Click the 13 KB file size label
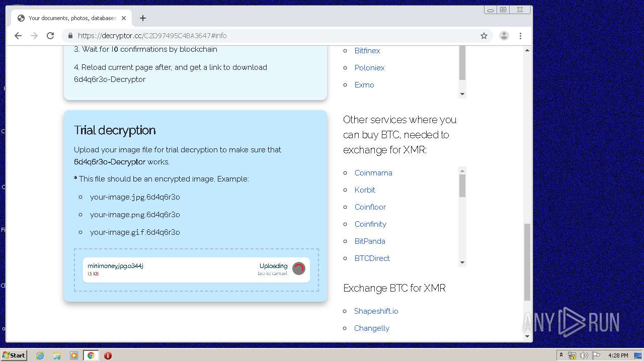The image size is (644, 362). [x=93, y=274]
